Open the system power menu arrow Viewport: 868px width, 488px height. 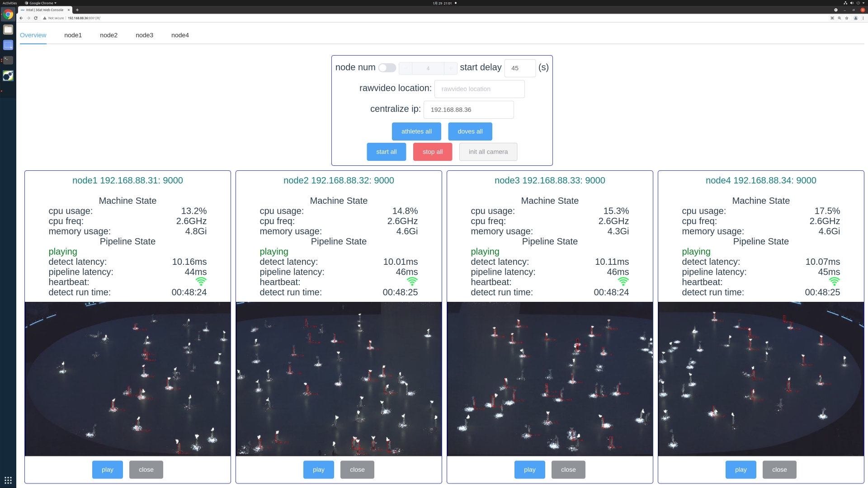pyautogui.click(x=863, y=3)
